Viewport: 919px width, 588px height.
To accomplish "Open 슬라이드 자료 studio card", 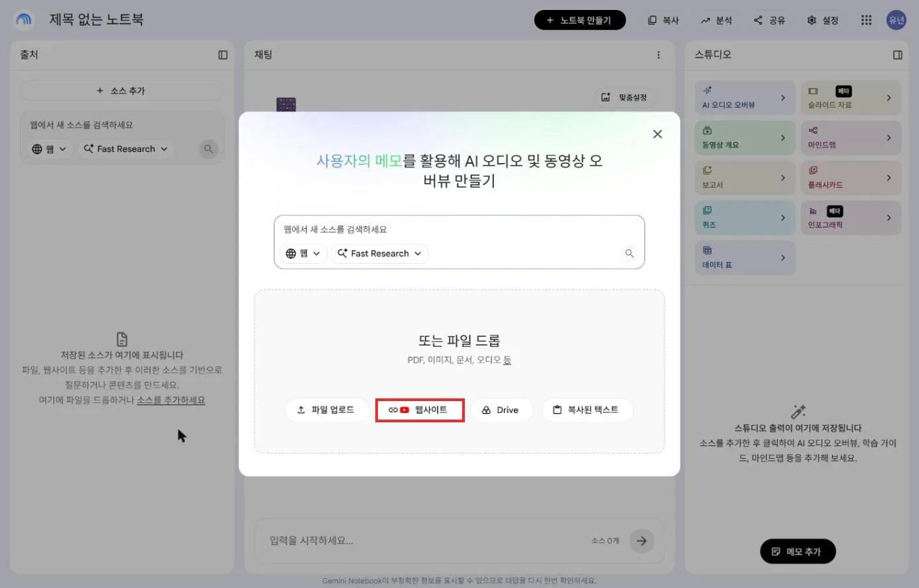I will (x=851, y=98).
